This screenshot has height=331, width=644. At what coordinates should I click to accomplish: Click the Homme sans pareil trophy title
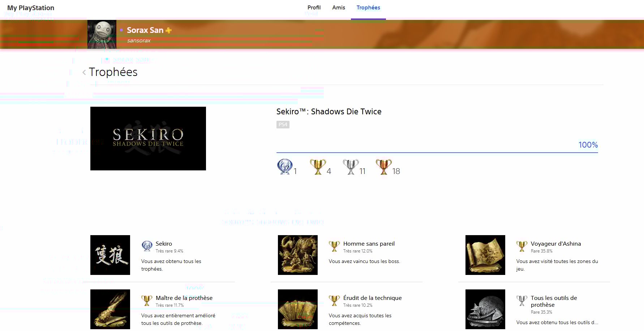pyautogui.click(x=369, y=244)
